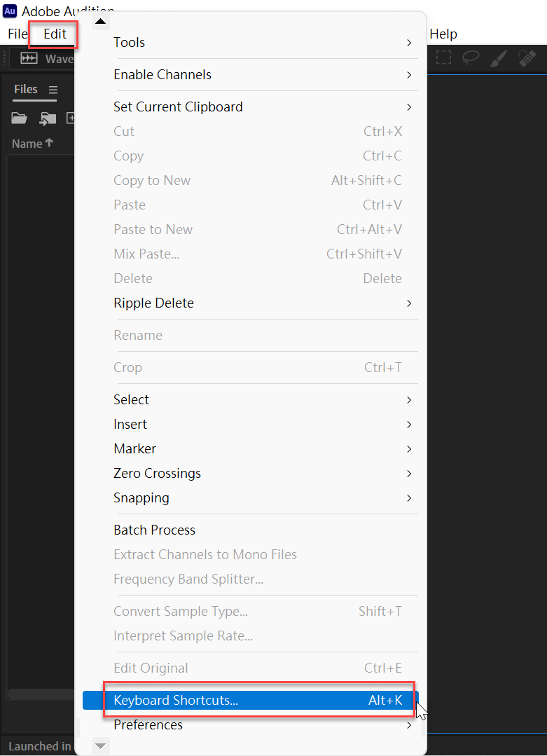Expand the Insert submenu
This screenshot has width=547, height=756.
[251, 425]
